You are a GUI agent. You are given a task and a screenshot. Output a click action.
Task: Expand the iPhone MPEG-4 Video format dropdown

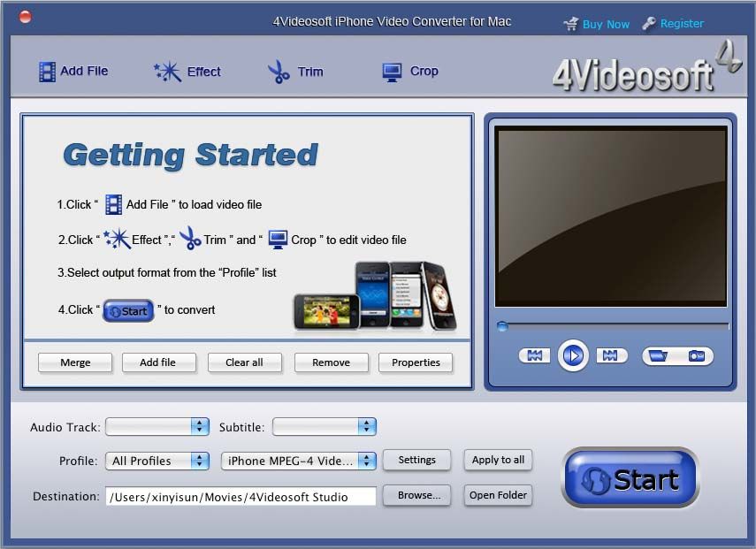[x=299, y=461]
